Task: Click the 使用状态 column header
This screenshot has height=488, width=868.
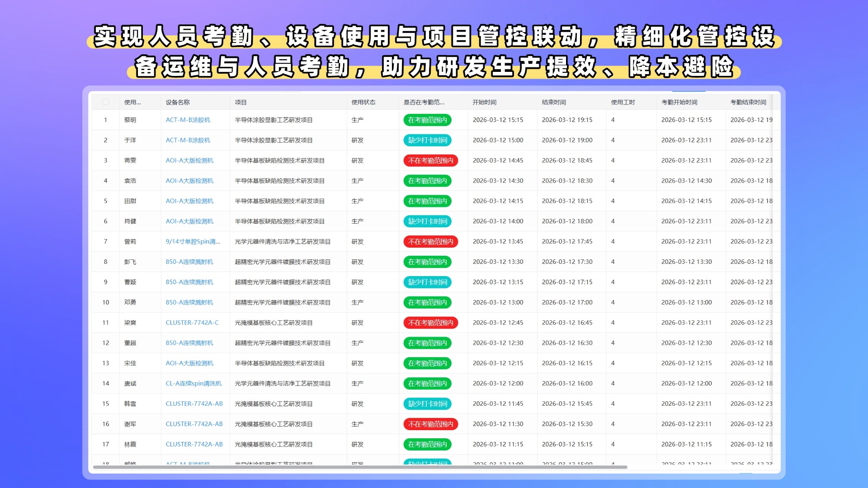Action: click(x=363, y=102)
